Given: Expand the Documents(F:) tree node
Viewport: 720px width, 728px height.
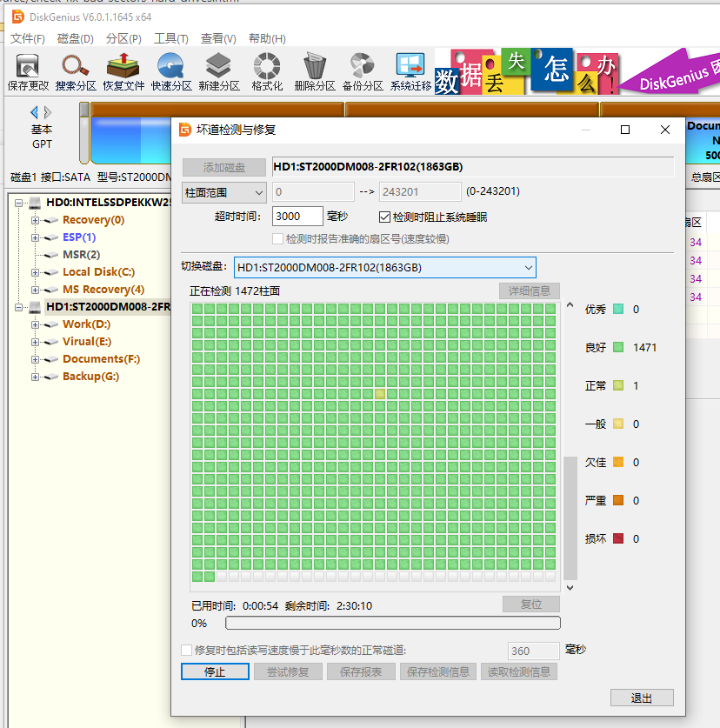Looking at the screenshot, I should point(35,359).
